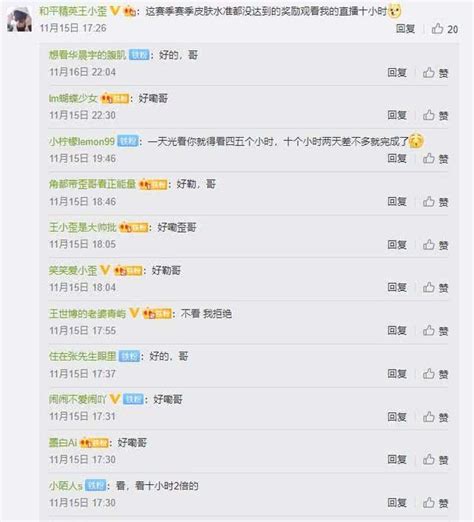Image resolution: width=474 pixels, height=522 pixels.
Task: Click the 铁粉 badge beside 闹闹不爱闹吖
Action: (133, 399)
